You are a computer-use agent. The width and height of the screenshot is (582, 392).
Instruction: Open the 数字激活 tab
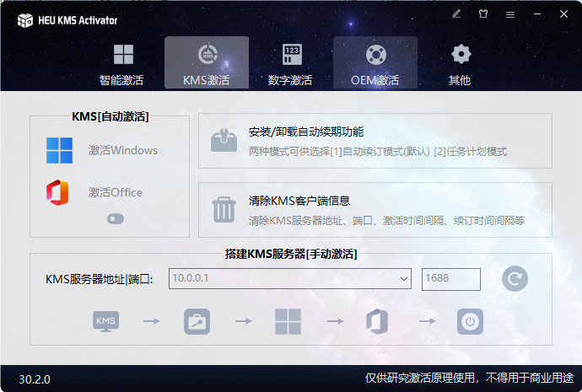click(x=291, y=63)
